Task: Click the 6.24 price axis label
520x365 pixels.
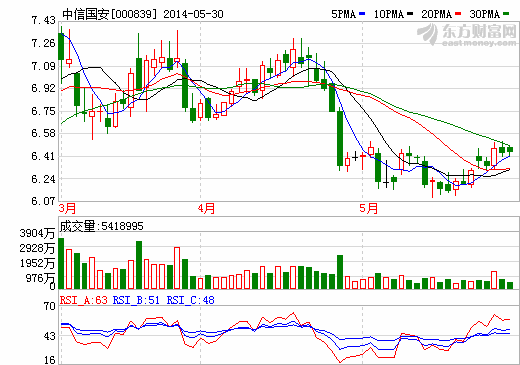Action: [43, 179]
